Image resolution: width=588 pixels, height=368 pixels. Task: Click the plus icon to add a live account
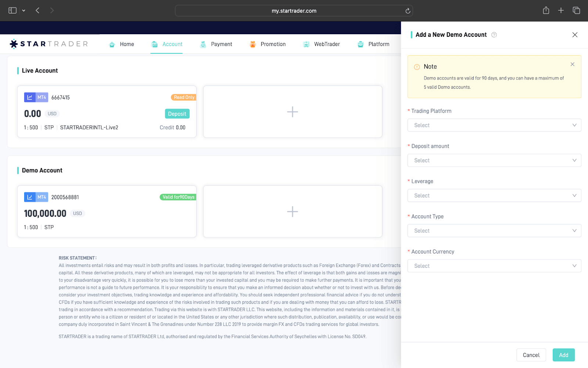click(293, 112)
